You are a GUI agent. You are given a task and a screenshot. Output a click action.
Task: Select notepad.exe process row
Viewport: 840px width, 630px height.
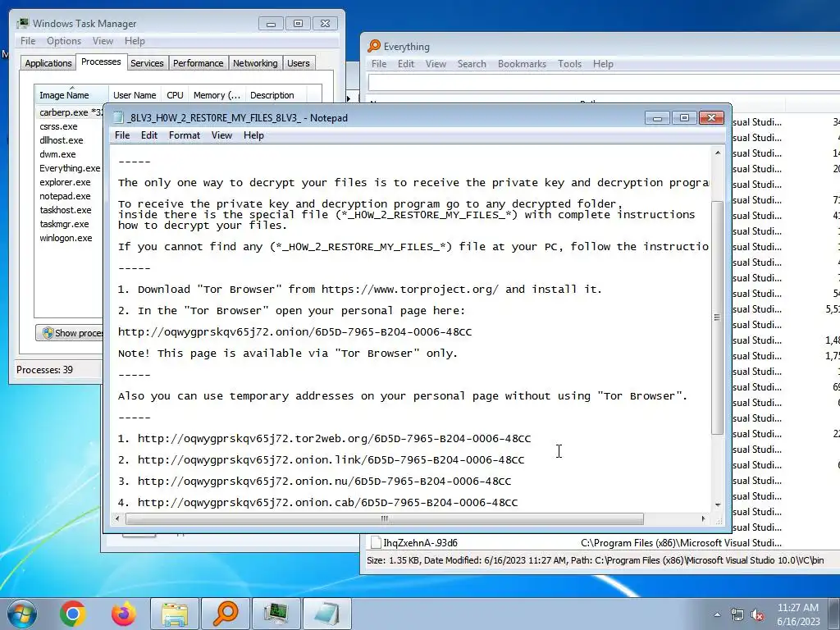[x=70, y=196]
